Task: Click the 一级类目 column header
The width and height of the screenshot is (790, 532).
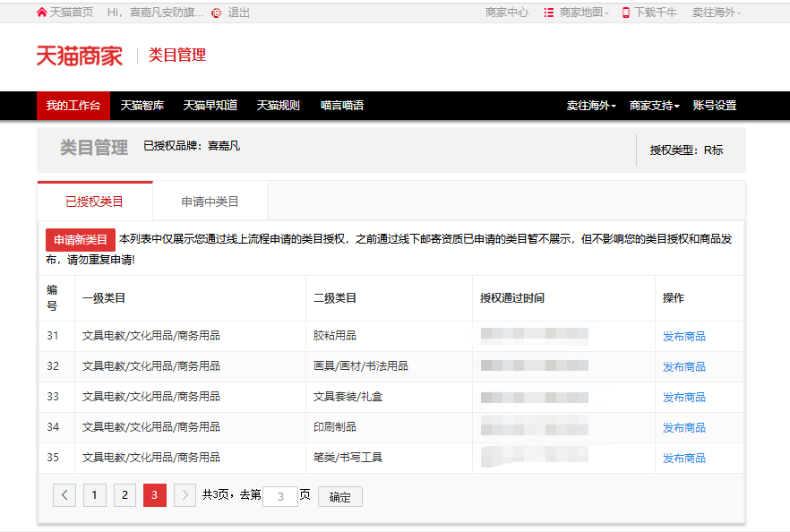Action: [104, 297]
